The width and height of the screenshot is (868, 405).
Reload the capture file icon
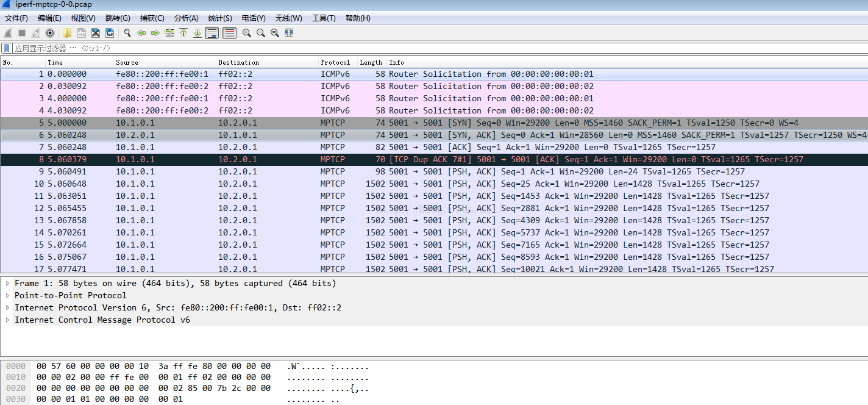pos(110,33)
